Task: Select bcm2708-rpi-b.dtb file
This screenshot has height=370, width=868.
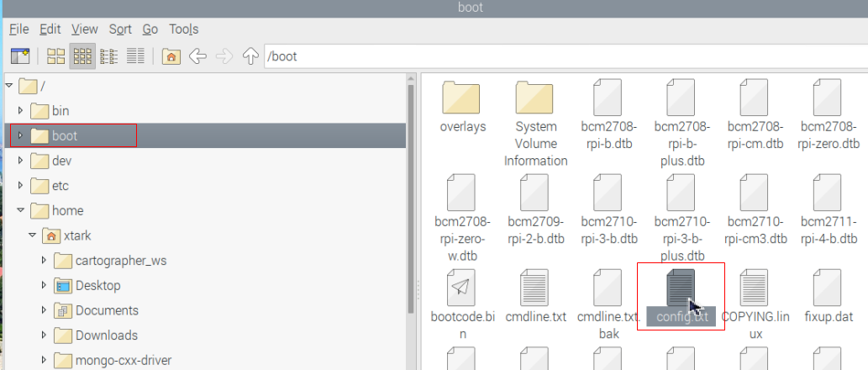Action: [x=608, y=114]
